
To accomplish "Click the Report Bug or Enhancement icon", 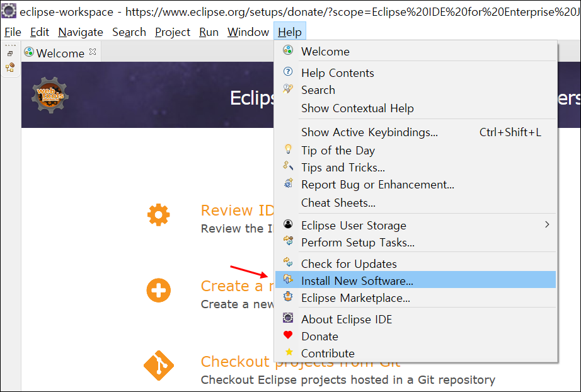I will point(288,183).
